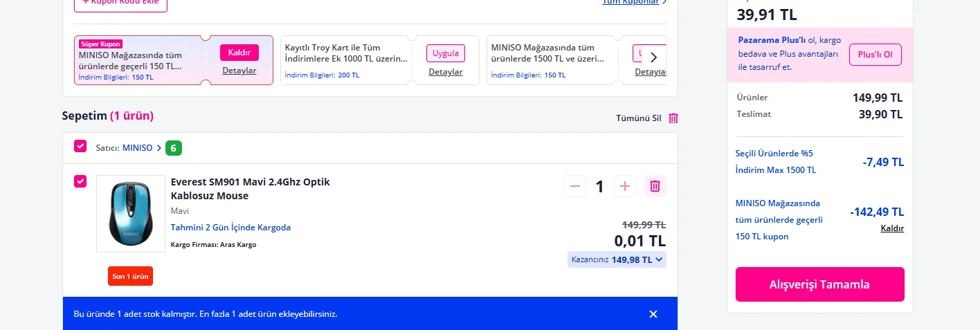Viewport: 980px width, 330px height.
Task: Click the '-7,49 TL' discount amount
Action: click(883, 162)
